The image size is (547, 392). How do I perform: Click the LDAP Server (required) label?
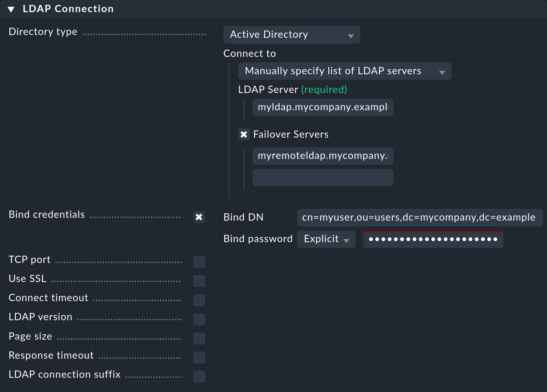point(293,90)
